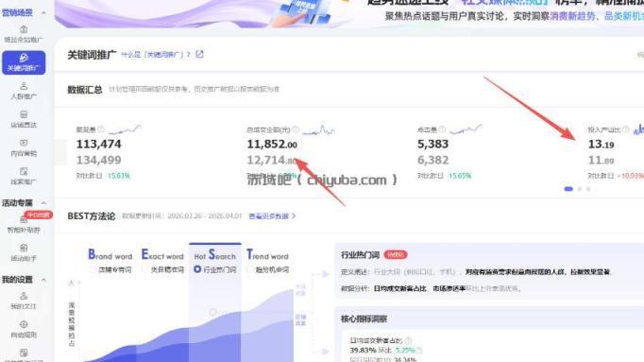Click the 15.63% change percentage

(x=119, y=176)
